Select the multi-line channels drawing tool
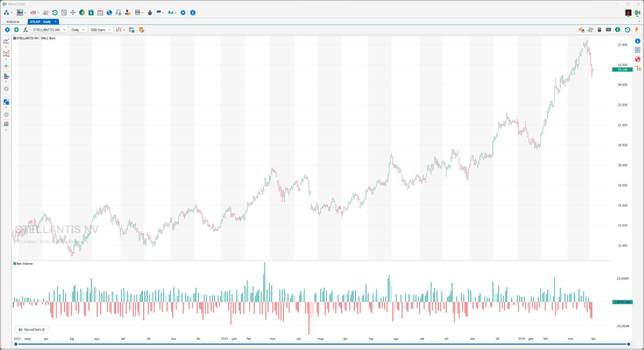The image size is (644, 350). pyautogui.click(x=6, y=53)
